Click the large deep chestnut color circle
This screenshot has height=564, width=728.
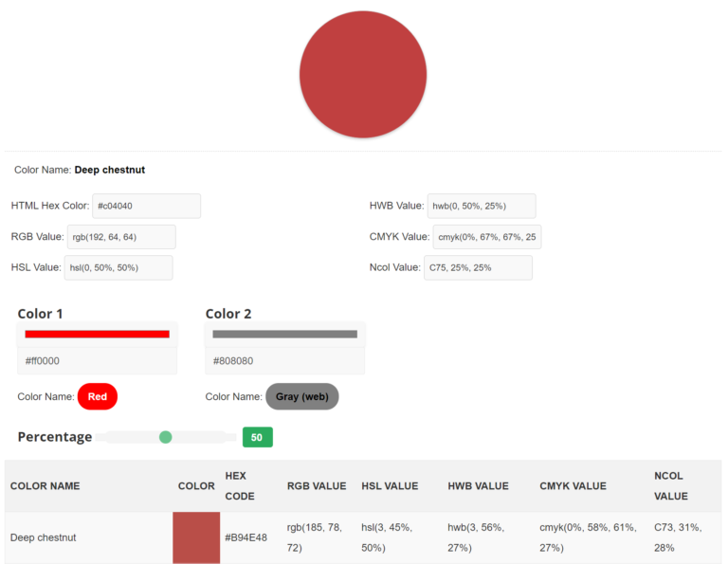click(x=363, y=75)
